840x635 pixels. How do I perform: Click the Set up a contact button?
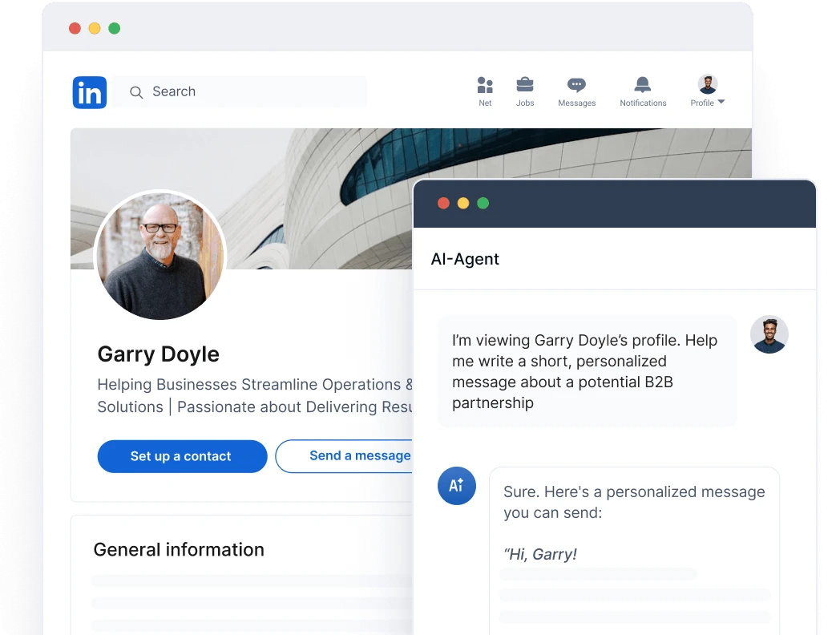[x=182, y=456]
